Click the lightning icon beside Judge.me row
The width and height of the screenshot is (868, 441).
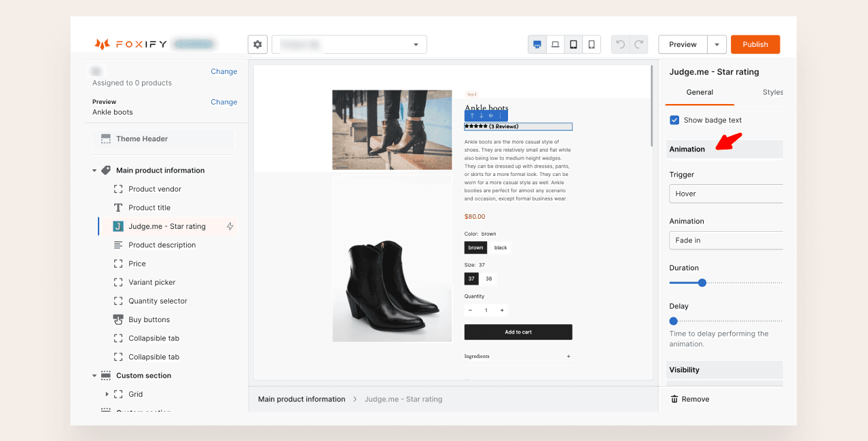230,226
